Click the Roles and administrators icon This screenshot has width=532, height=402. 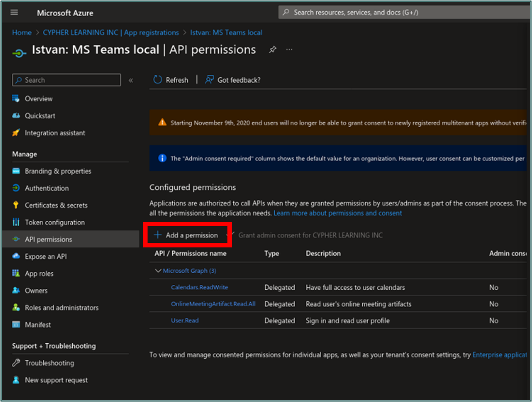pos(16,307)
